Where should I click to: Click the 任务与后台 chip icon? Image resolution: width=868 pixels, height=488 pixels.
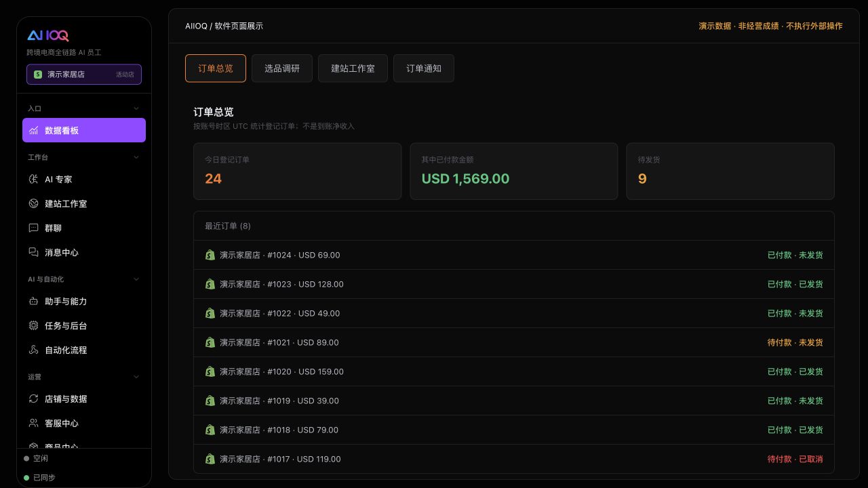tap(33, 326)
